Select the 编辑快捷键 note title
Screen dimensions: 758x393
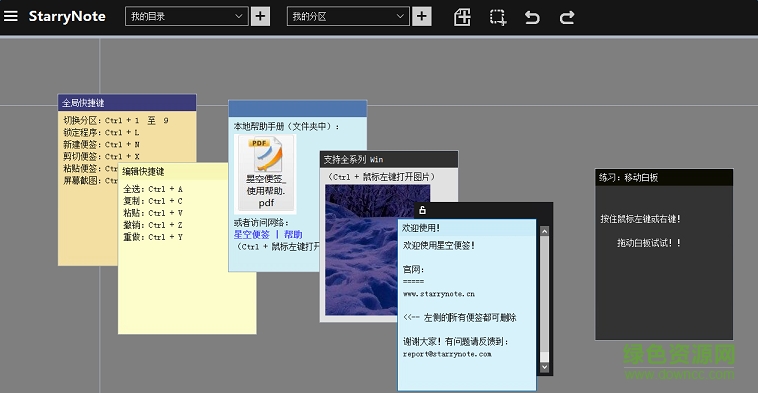point(143,172)
